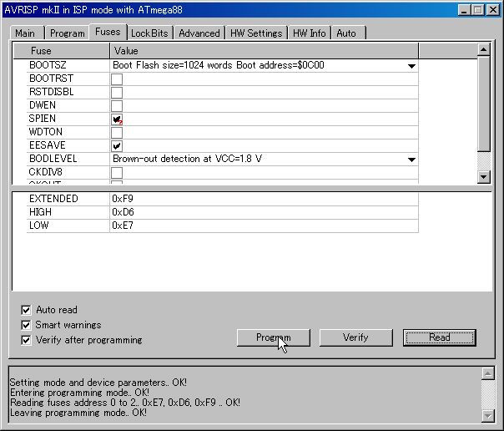Switch to the Main tab

point(27,33)
